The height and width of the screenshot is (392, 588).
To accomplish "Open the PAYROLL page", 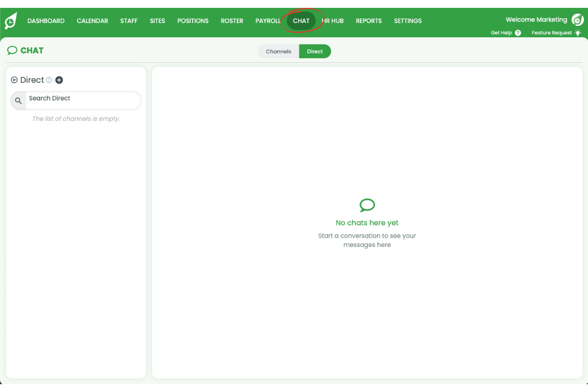I will click(x=268, y=21).
